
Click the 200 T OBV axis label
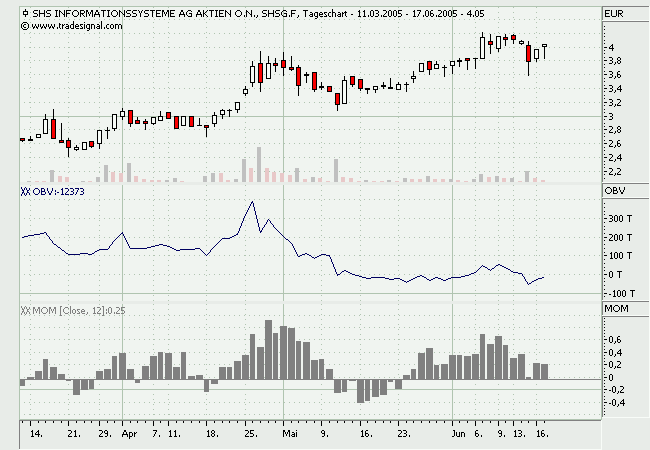click(x=620, y=237)
